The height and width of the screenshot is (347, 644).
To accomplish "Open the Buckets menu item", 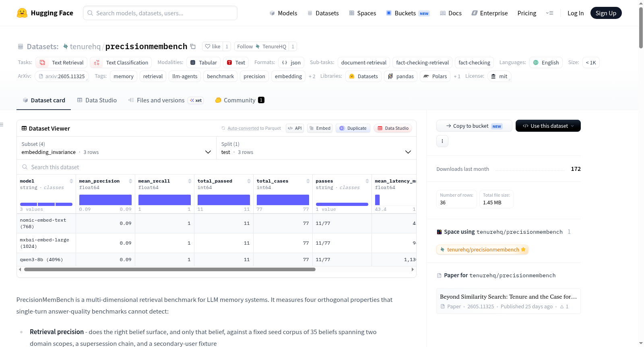I will 407,13.
